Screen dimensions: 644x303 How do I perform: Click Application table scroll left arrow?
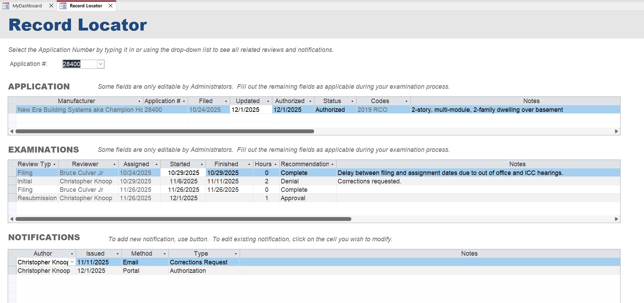tap(12, 131)
